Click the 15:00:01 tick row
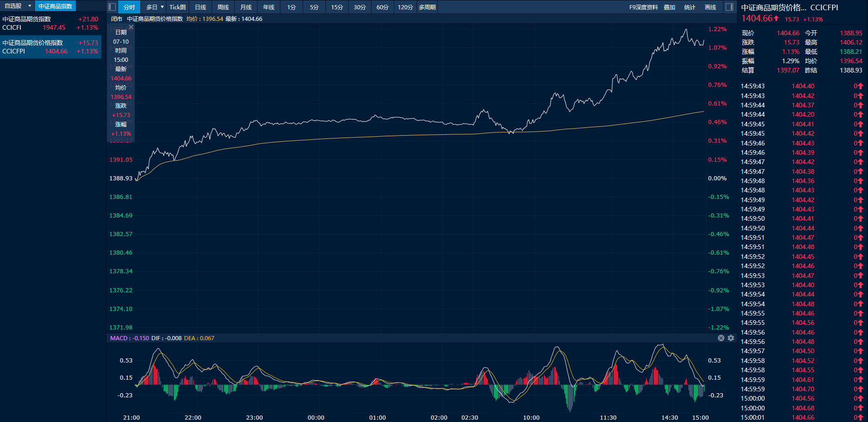Image resolution: width=868 pixels, height=422 pixels. [802, 417]
